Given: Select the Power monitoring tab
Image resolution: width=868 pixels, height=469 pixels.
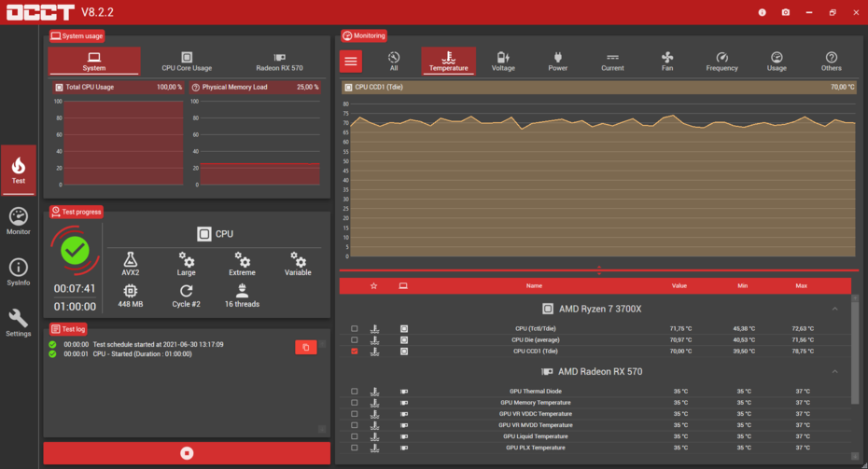Looking at the screenshot, I should click(558, 62).
